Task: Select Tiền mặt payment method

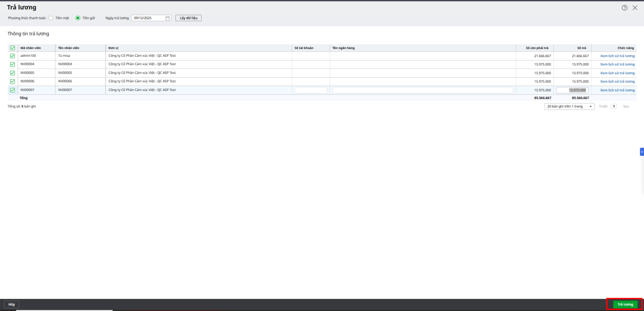Action: pos(51,18)
